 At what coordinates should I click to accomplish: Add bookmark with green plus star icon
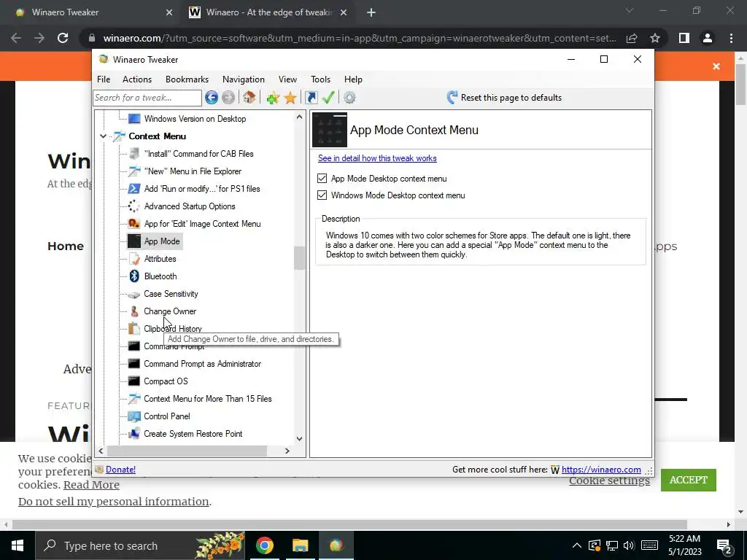[x=273, y=98]
